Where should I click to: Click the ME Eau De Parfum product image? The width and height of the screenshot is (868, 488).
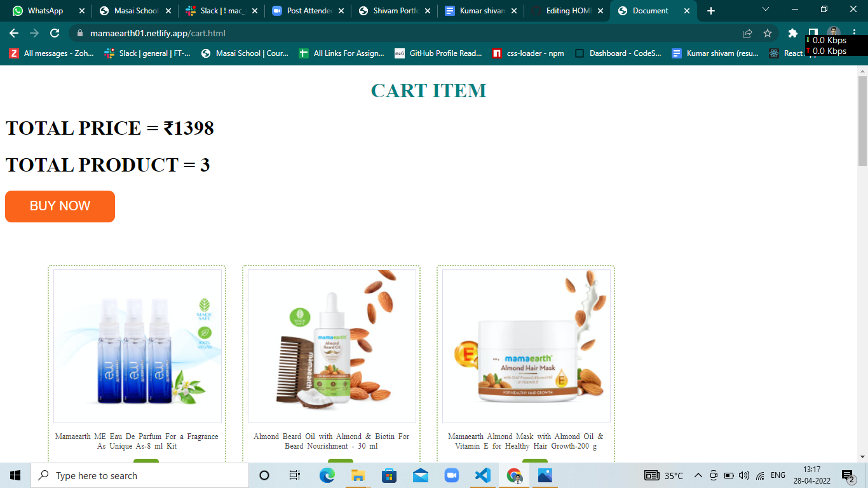(x=137, y=346)
